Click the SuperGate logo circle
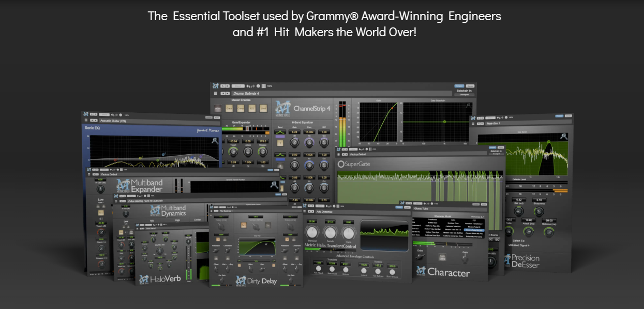This screenshot has height=309, width=644. coord(341,164)
